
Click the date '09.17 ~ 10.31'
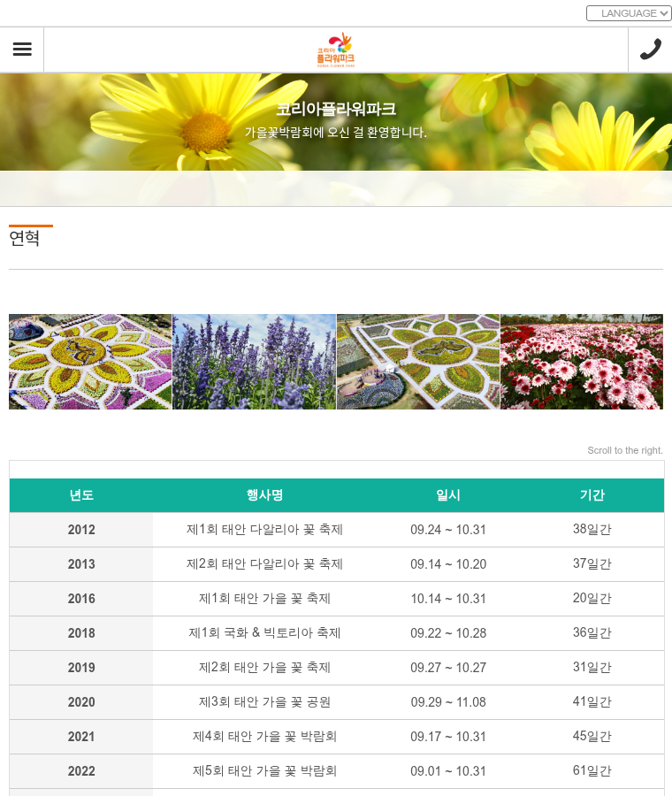click(448, 737)
